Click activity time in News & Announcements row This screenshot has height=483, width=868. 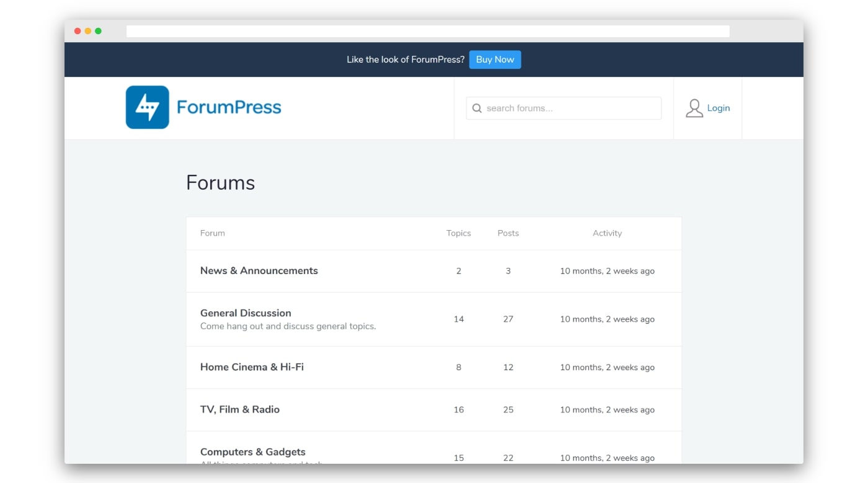(x=607, y=271)
